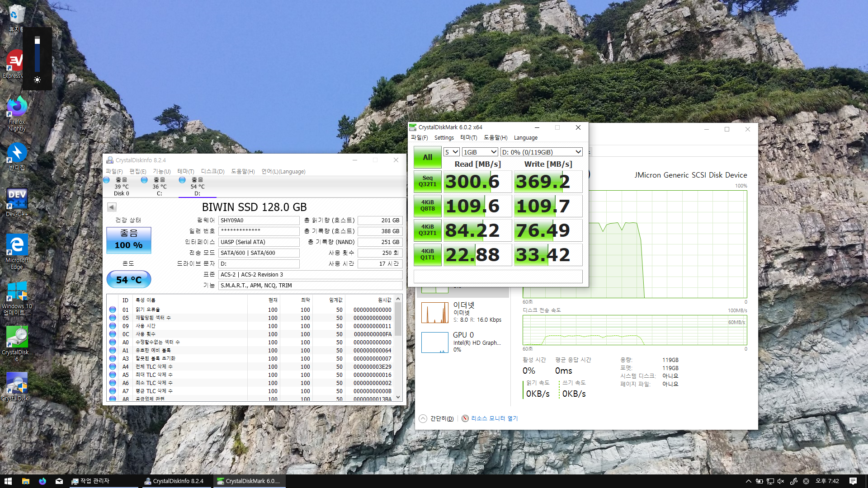Open File Explorer from the taskbar
This screenshot has width=868, height=488.
click(x=25, y=481)
